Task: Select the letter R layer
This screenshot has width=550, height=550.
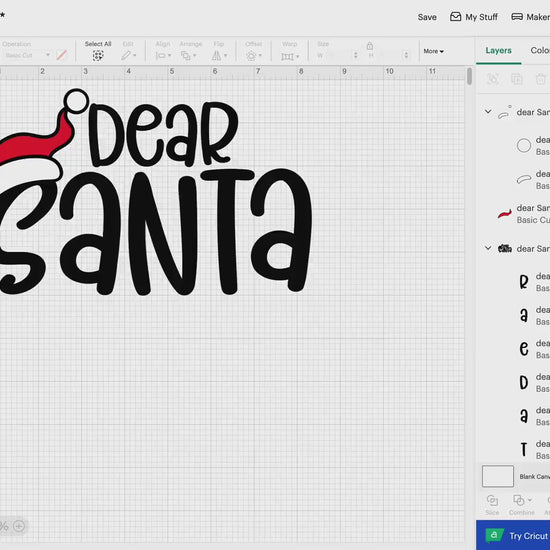Action: click(524, 282)
